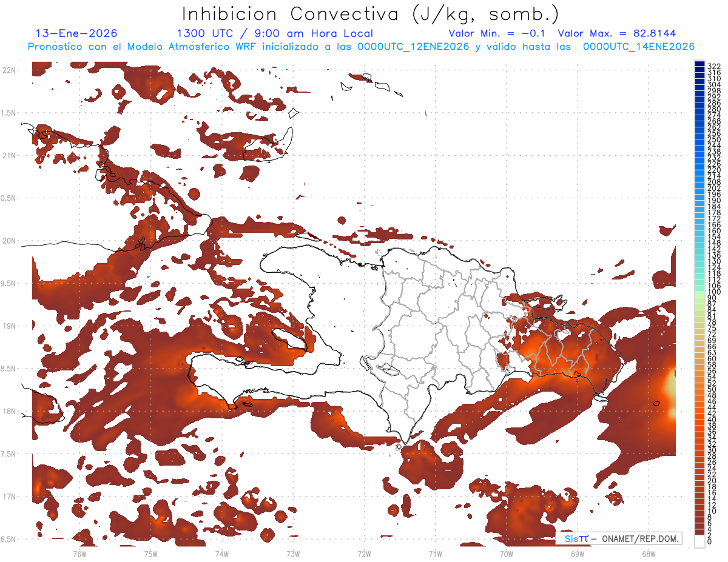728x562 pixels.
Task: Click the '76W' longitude label
Action: (79, 554)
